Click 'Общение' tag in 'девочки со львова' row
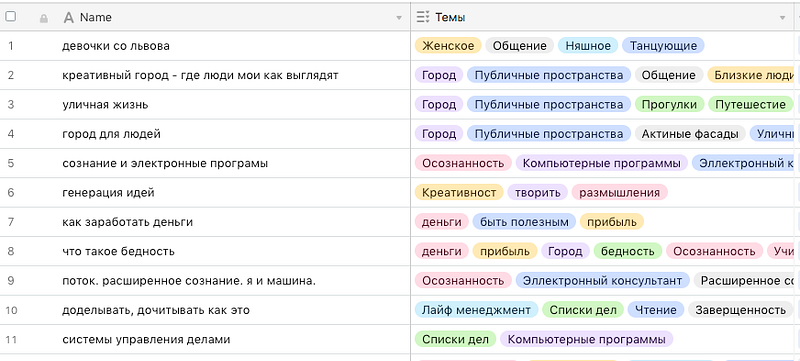Image resolution: width=800 pixels, height=361 pixels. pyautogui.click(x=519, y=46)
